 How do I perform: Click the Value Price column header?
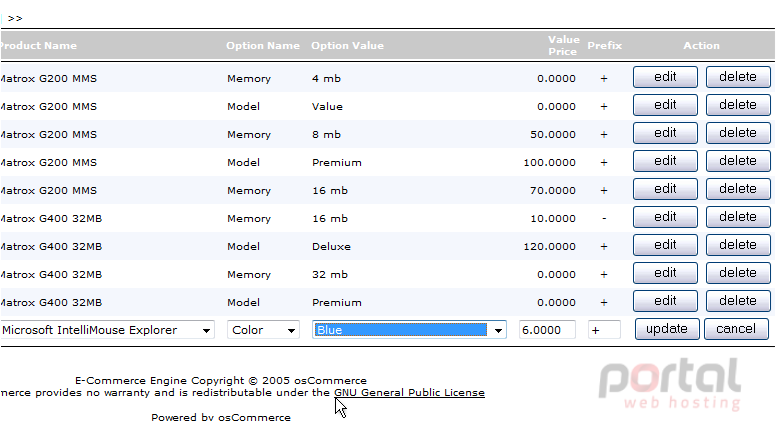(563, 46)
